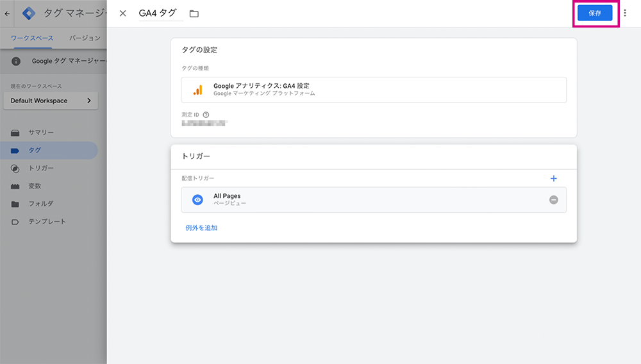This screenshot has width=641, height=364.
Task: Click the 変数 brick icon in sidebar
Action: click(x=15, y=186)
